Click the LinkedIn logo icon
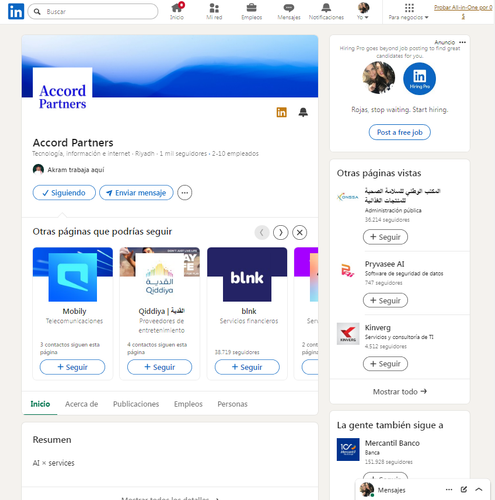This screenshot has width=495, height=500. (16, 11)
